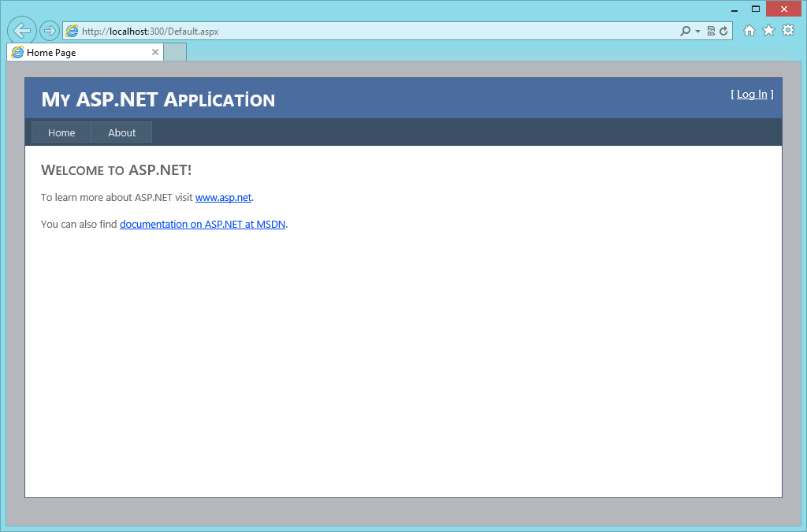Click the search magnifier icon in address bar

(x=685, y=31)
